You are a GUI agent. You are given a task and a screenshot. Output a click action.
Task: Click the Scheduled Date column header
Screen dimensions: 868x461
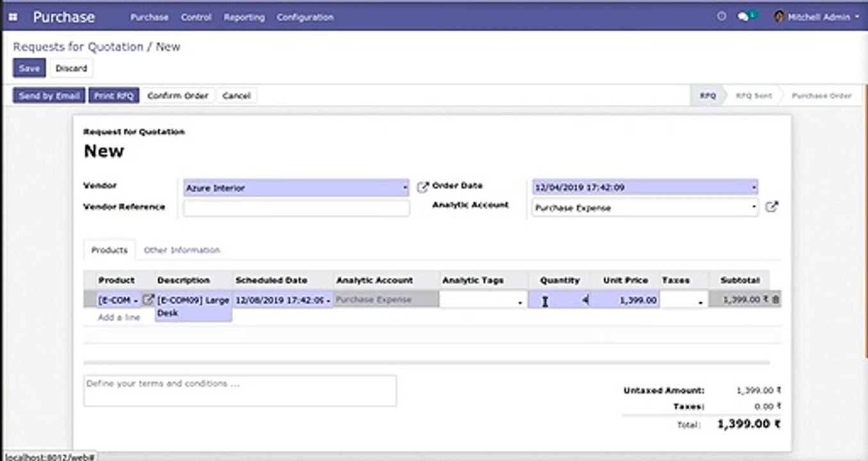pos(272,280)
